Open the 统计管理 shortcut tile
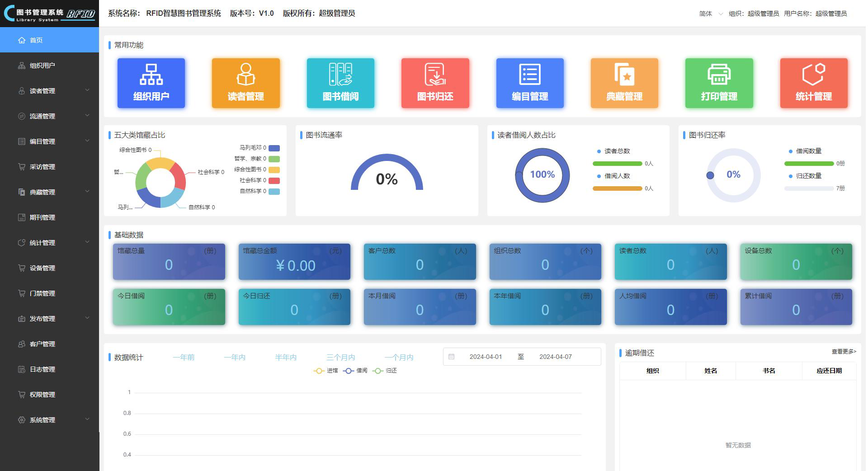Screen dimensions: 868x471 coord(814,83)
